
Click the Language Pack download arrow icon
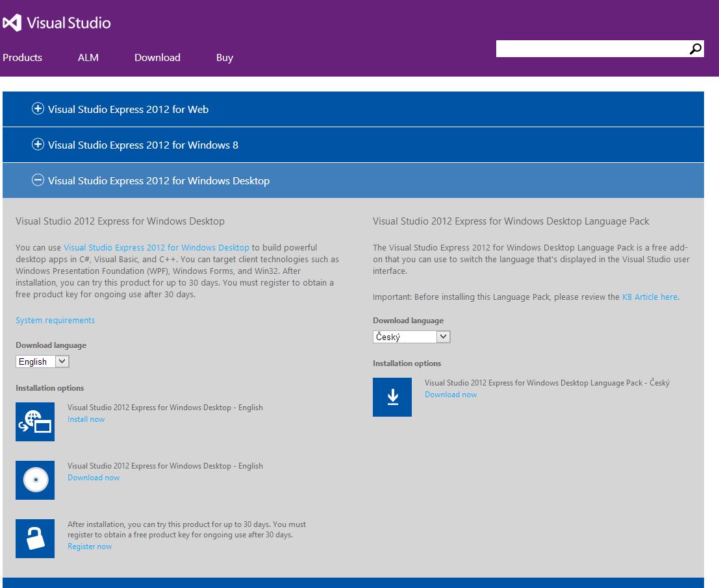point(392,397)
